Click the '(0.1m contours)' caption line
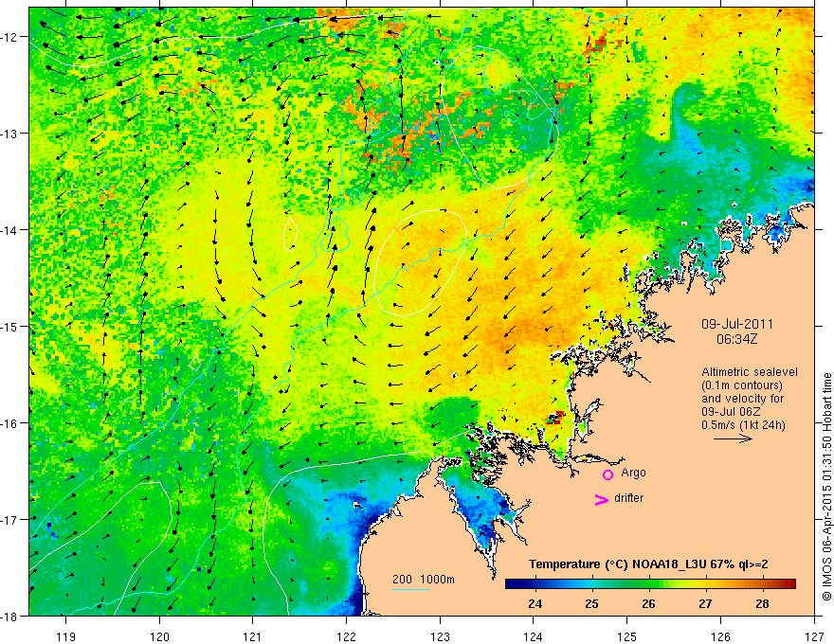Viewport: 834px width, 644px height. click(x=742, y=385)
